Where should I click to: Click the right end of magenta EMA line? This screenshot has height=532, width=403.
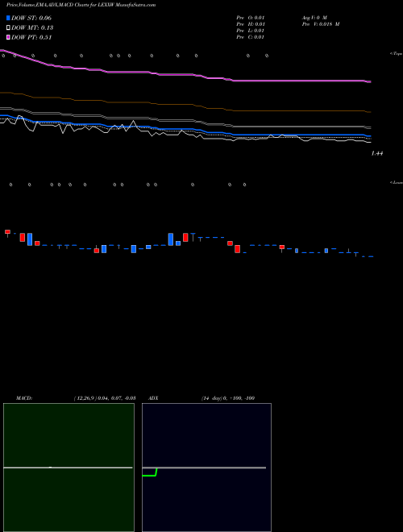[x=369, y=81]
